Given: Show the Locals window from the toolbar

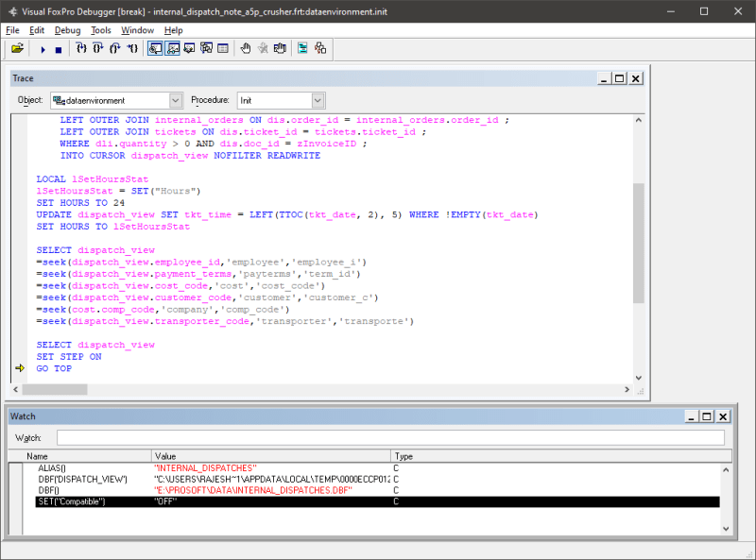Looking at the screenshot, I should click(x=190, y=48).
